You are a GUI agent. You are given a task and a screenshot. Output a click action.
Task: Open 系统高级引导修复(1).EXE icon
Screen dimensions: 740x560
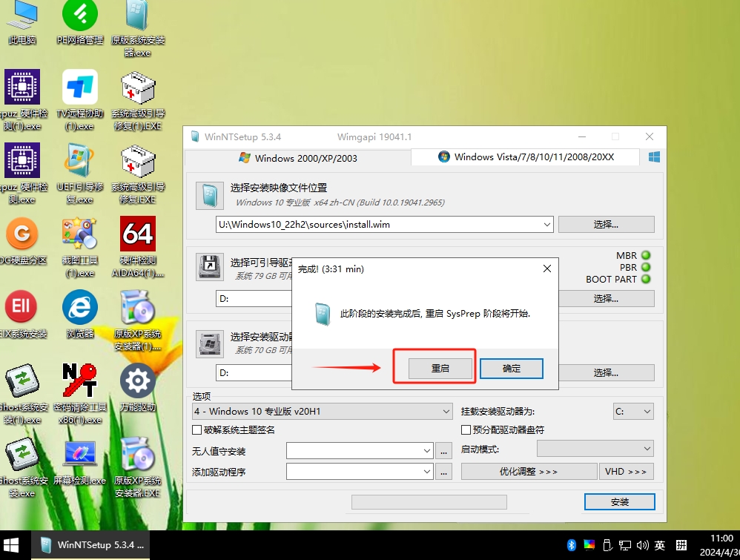(x=137, y=100)
